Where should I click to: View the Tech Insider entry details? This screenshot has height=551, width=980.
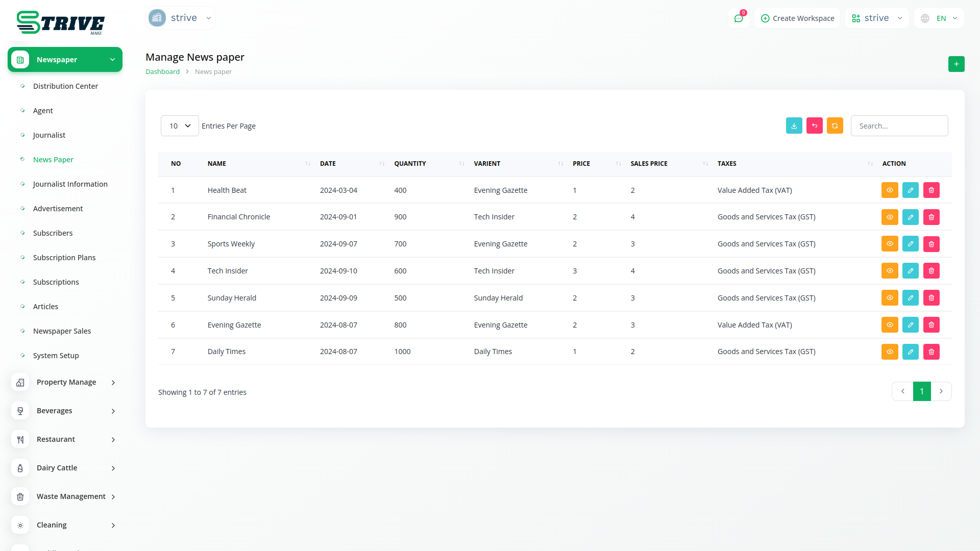click(x=889, y=271)
